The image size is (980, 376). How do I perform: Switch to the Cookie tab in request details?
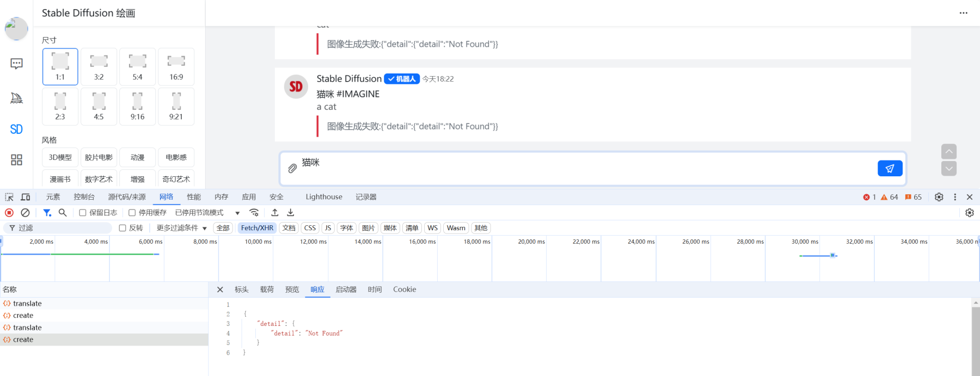[x=405, y=289]
